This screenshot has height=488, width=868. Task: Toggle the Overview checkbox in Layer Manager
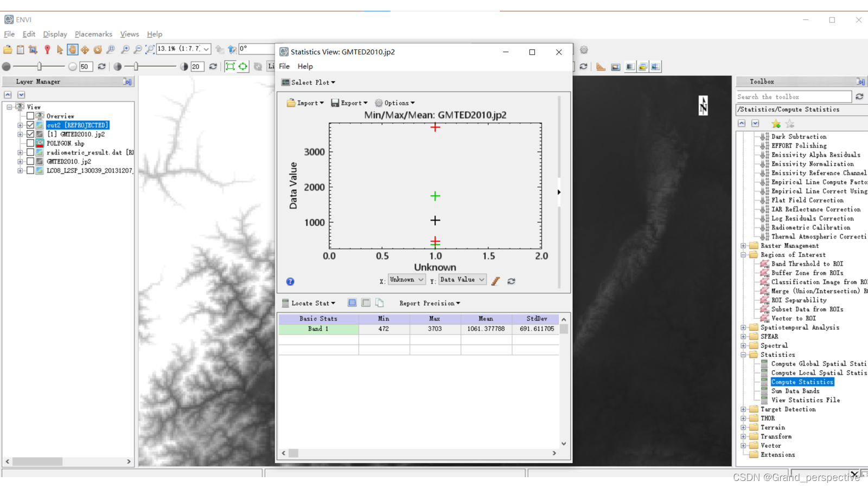click(30, 116)
